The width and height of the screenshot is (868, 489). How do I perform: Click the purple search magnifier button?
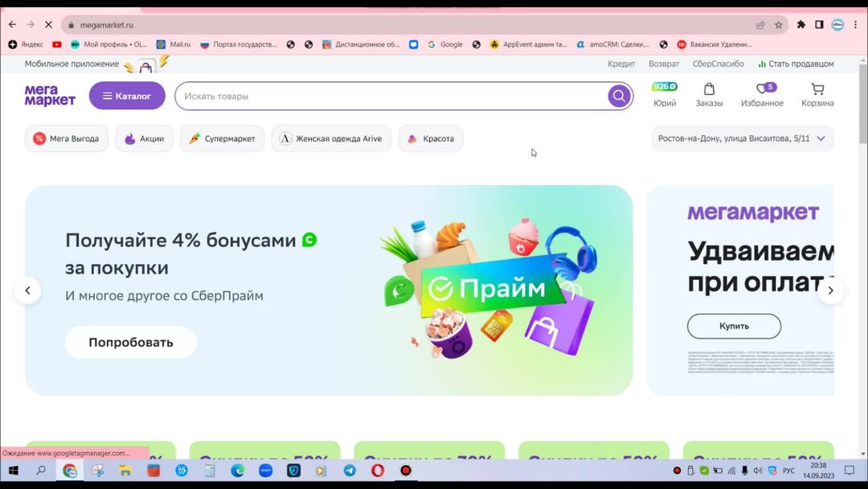(x=619, y=96)
